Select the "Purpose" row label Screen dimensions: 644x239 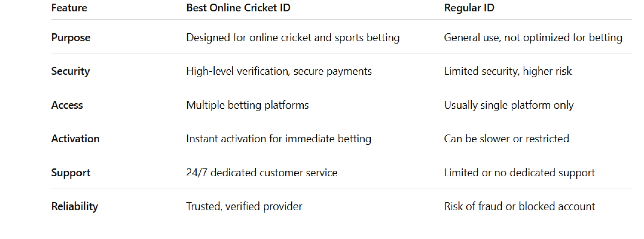(x=71, y=37)
